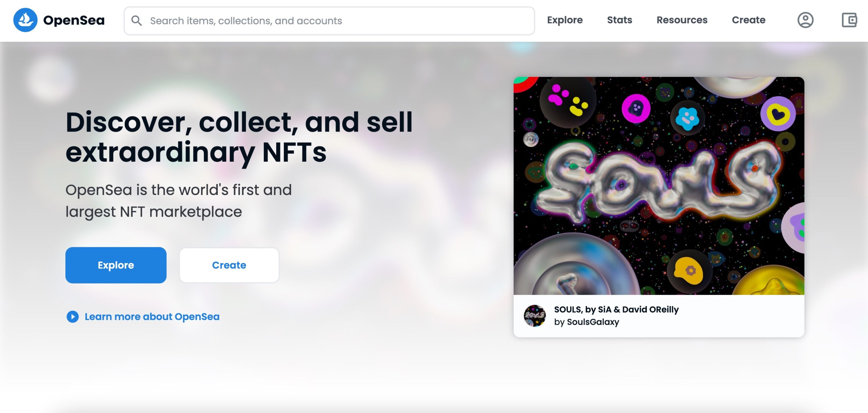Click the magnifier icon in search bar
This screenshot has width=868, height=413.
(136, 21)
